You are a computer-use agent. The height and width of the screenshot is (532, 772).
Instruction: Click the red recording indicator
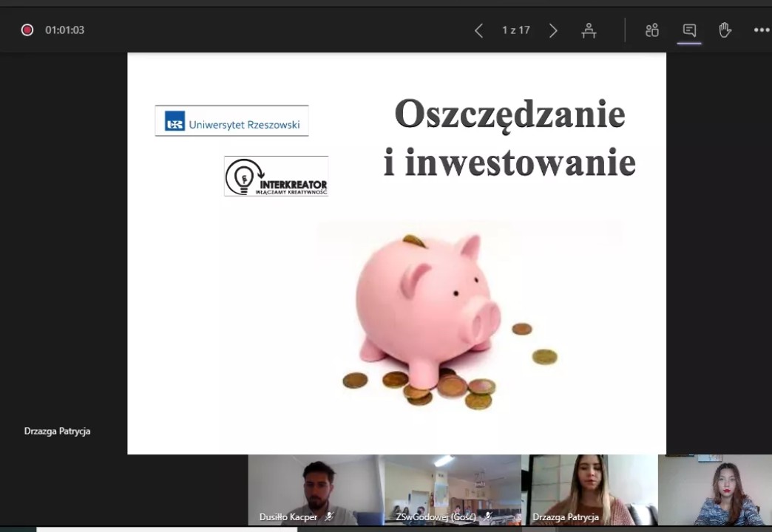[x=27, y=30]
